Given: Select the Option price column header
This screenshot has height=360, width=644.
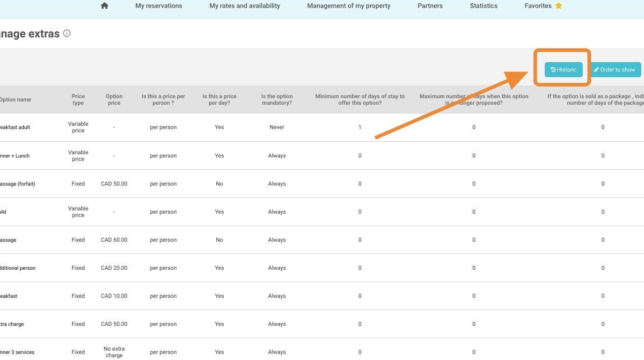Looking at the screenshot, I should 114,100.
